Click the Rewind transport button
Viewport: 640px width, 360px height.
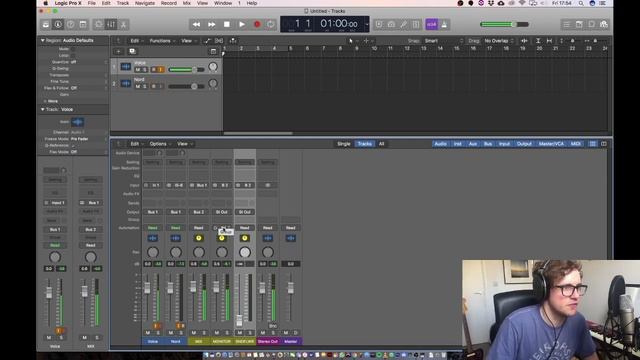(196, 24)
